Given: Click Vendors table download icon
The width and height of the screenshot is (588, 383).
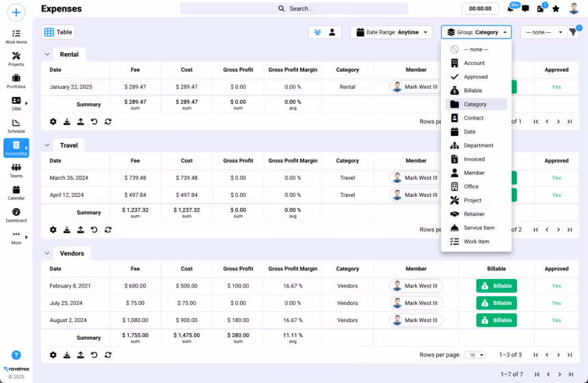Looking at the screenshot, I should point(67,355).
